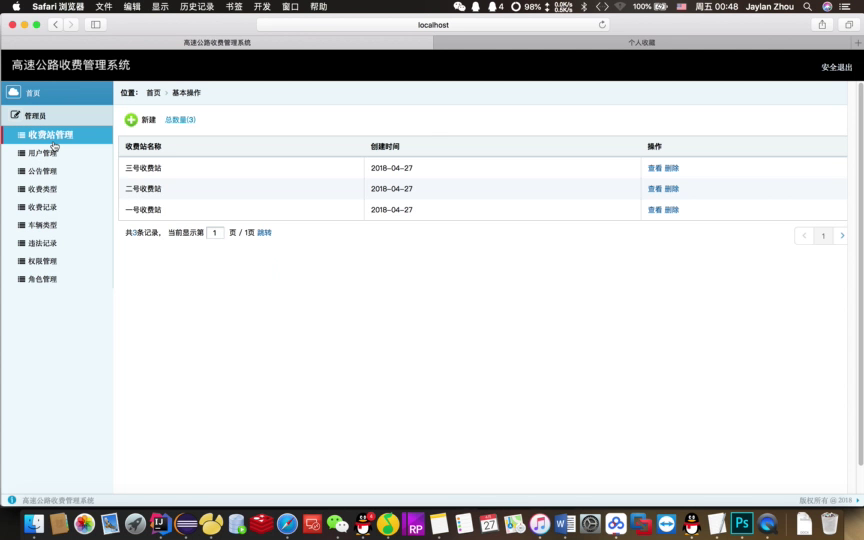Click the green 新建 plus icon
The image size is (864, 540).
tap(131, 120)
